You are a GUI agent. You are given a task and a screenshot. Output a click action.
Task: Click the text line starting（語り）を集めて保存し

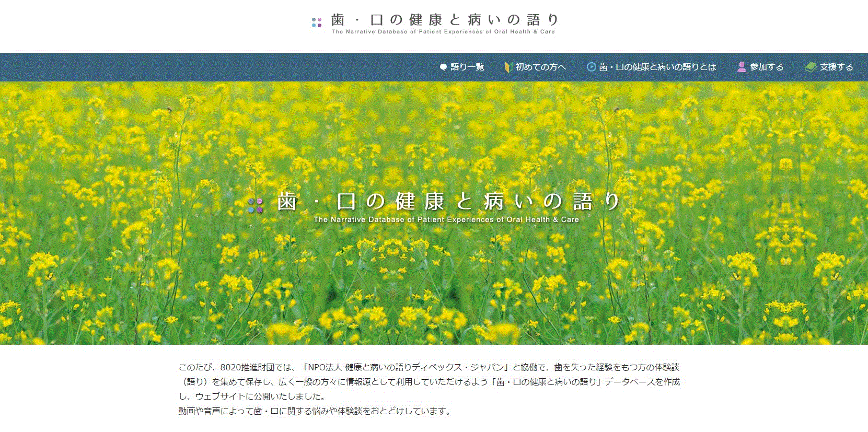click(x=429, y=382)
